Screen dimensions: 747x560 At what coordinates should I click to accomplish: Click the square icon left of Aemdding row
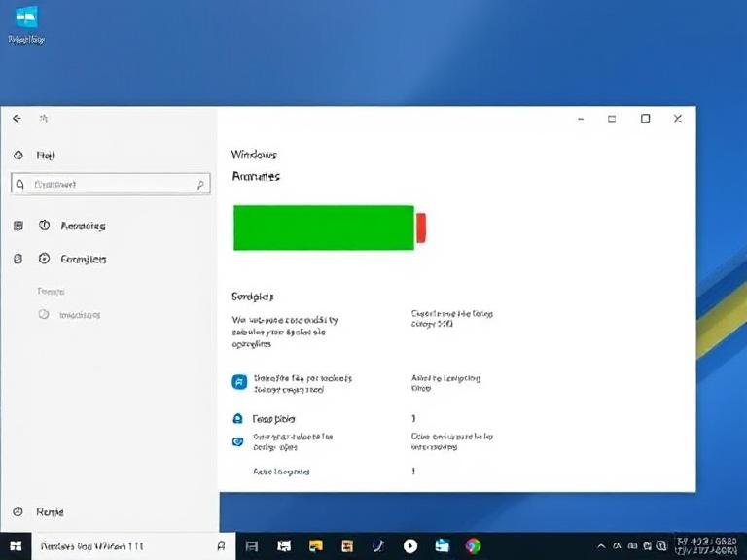click(x=18, y=226)
